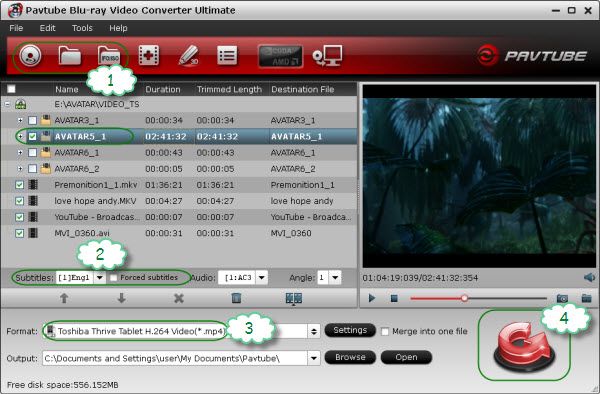Select the MVI_0360.avi file name
Viewport: 600px width, 394px height.
pyautogui.click(x=82, y=233)
